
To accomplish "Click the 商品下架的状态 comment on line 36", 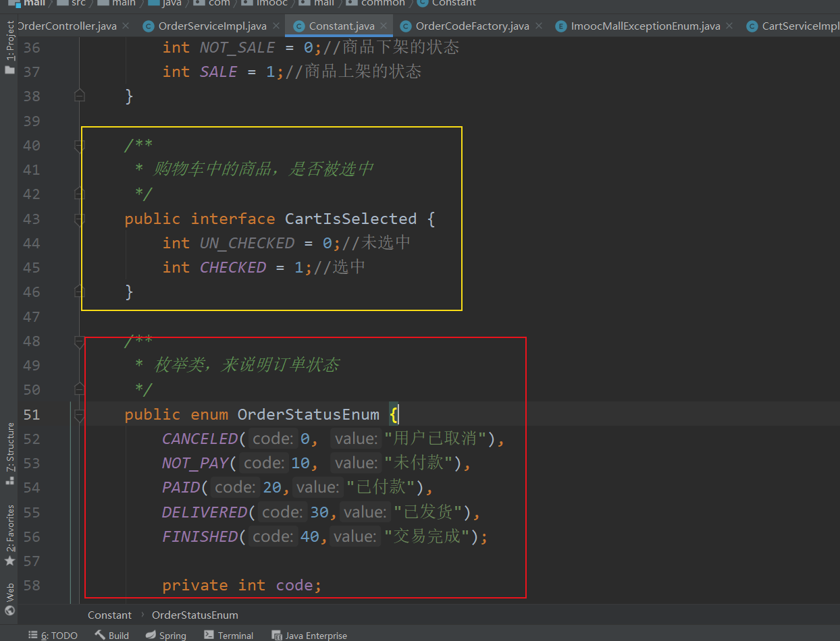I will click(392, 47).
